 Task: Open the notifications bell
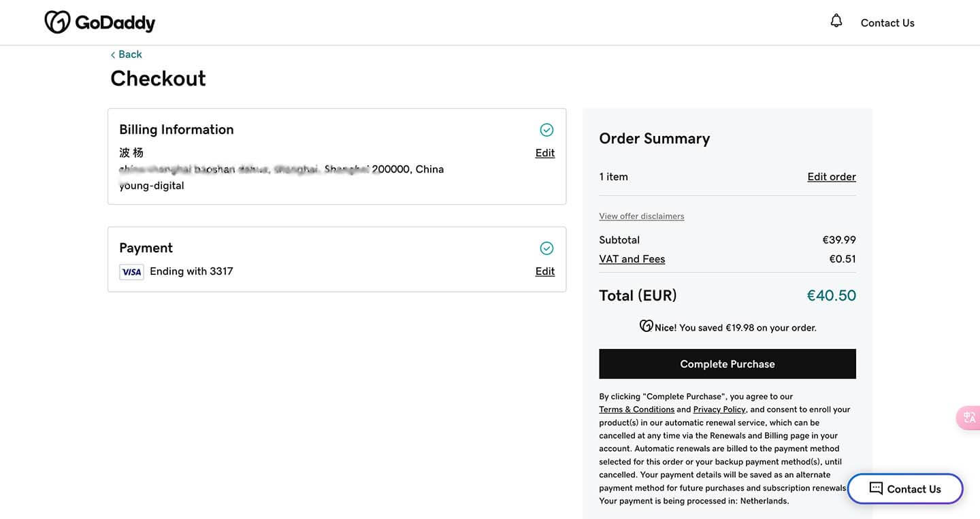point(836,21)
